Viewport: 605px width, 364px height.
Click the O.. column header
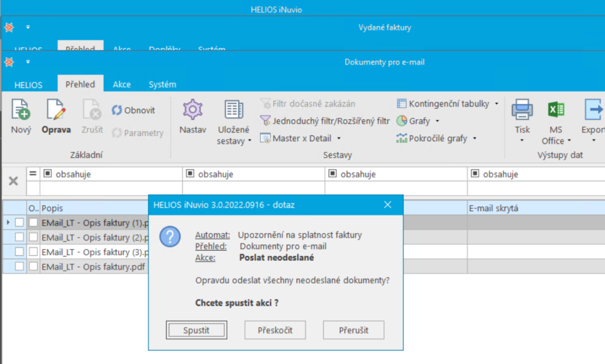pos(33,208)
